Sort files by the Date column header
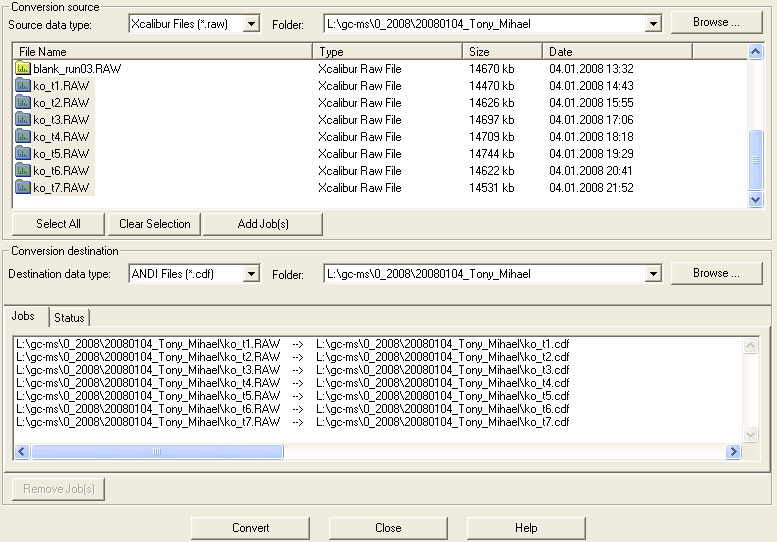Screen dimensions: 777x542 617,52
